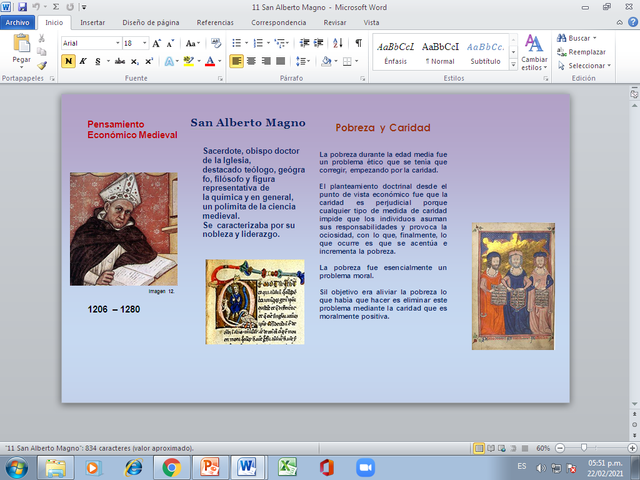Screen dimensions: 640x480
Task: Toggle Bold (N) formatting
Action: pos(68,62)
